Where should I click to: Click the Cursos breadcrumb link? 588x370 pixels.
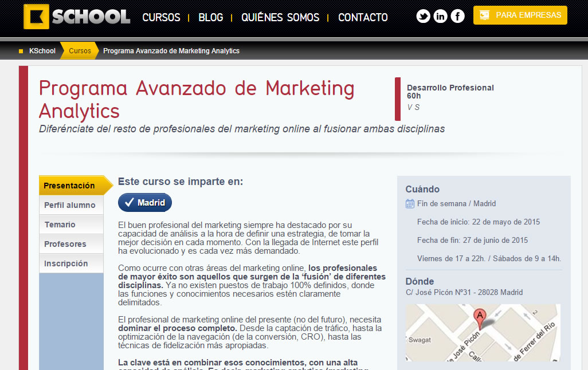coord(80,51)
